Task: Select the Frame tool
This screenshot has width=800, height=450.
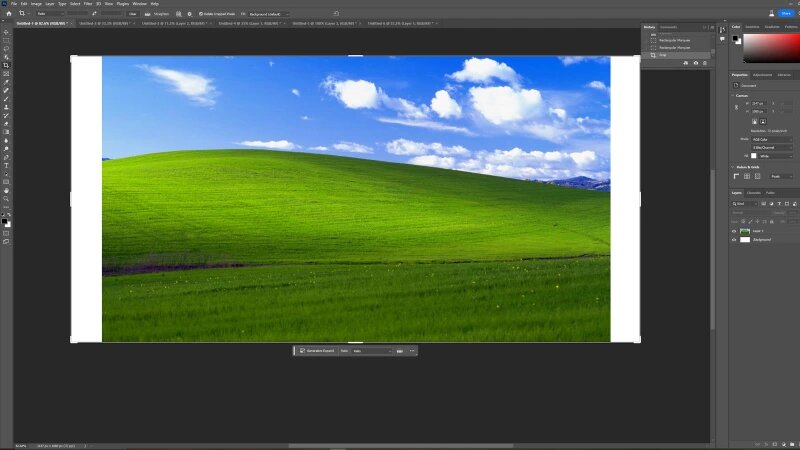Action: tap(6, 73)
